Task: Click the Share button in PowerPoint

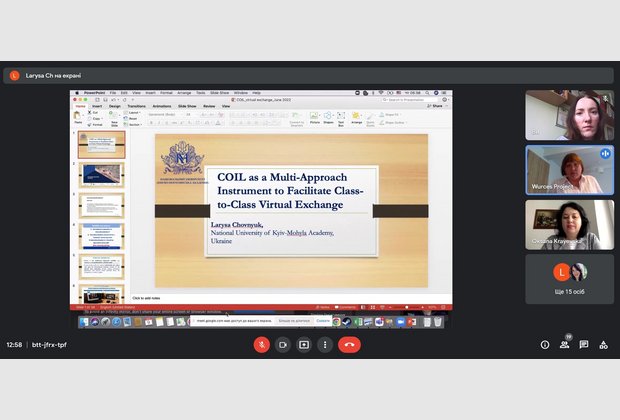Action: pyautogui.click(x=435, y=106)
